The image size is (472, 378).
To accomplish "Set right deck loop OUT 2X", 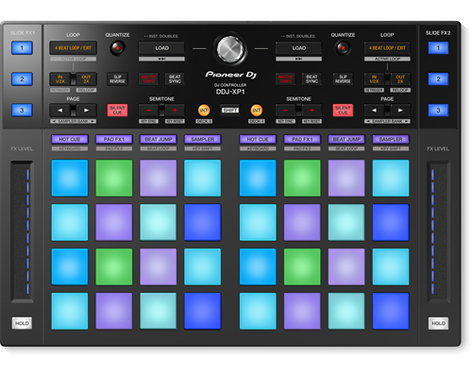I will click(x=400, y=79).
